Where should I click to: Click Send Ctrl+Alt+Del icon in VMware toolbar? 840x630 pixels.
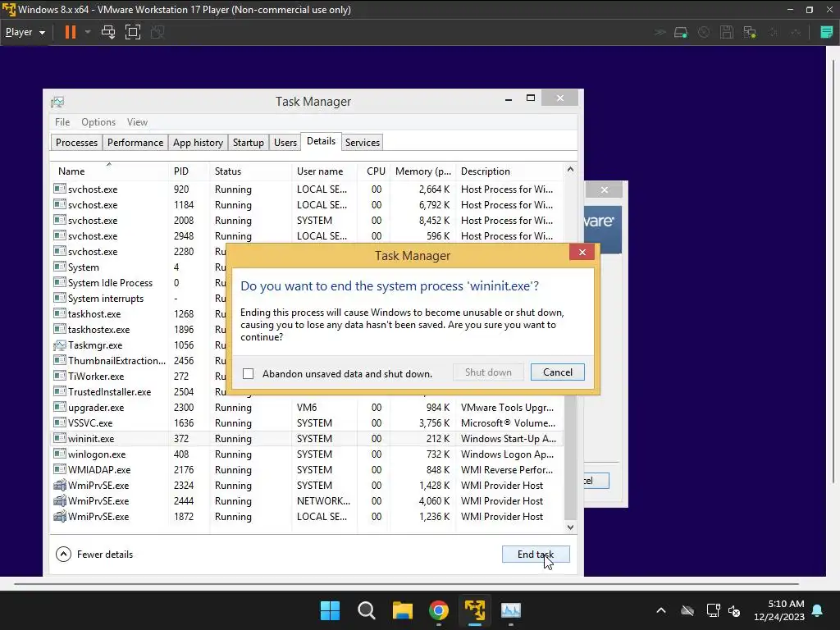pos(108,32)
